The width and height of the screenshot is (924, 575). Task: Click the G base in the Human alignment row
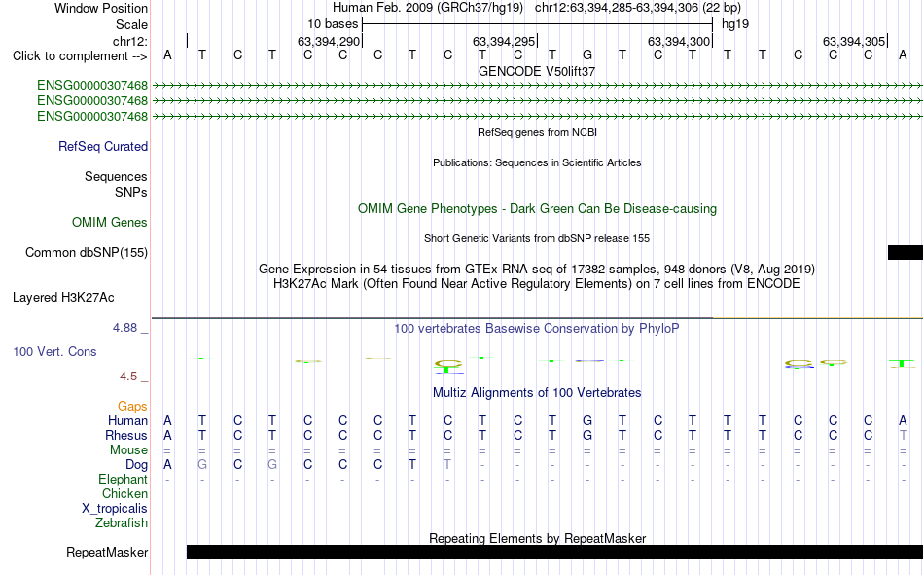pyautogui.click(x=586, y=420)
